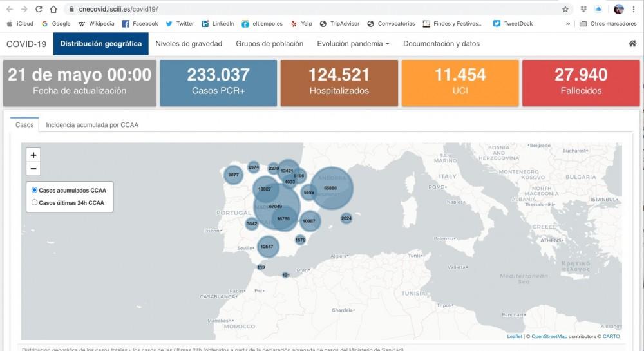Go to browser home page icon

coord(53,9)
